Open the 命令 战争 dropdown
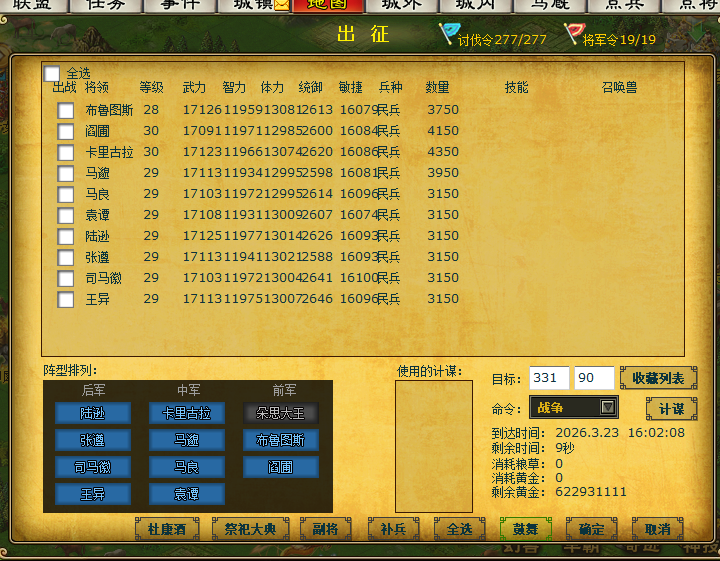This screenshot has height=561, width=720. (x=608, y=407)
